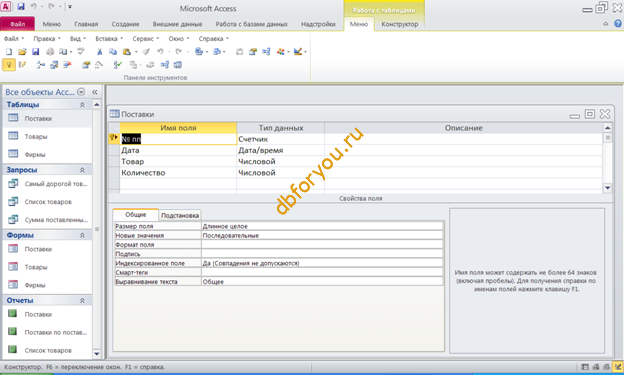Click the Relationships icon in first toolbar row

click(266, 52)
